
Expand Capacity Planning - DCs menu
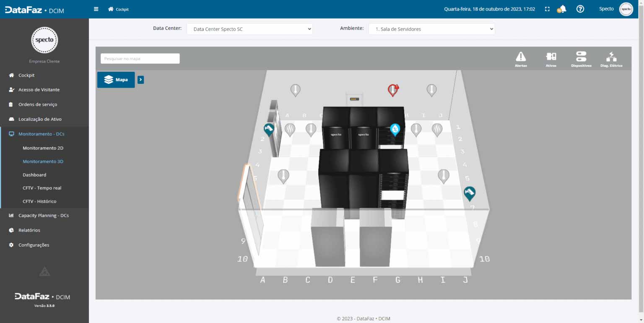coord(44,216)
